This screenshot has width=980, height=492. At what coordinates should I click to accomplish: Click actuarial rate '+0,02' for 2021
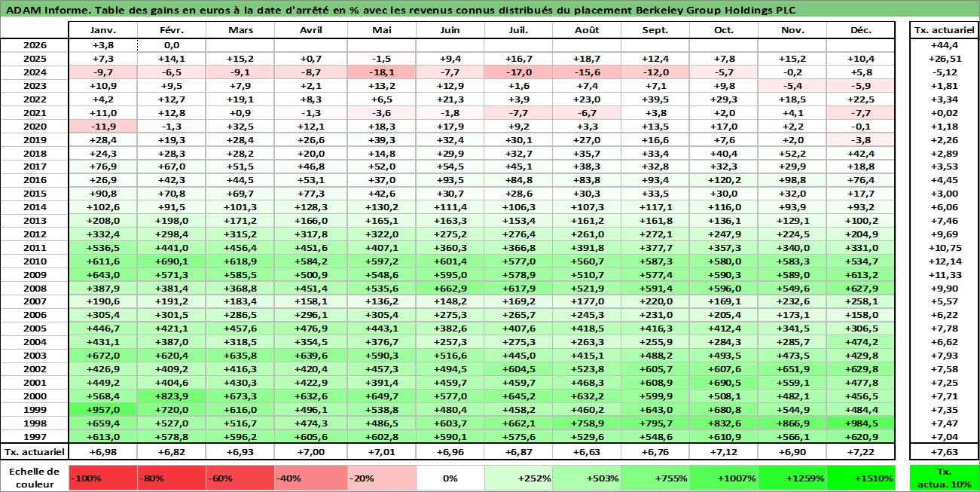944,112
